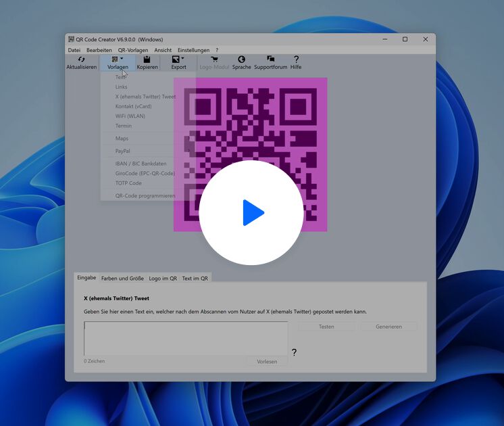The image size is (504, 426).
Task: Expand the Export dropdown arrow
Action: pyautogui.click(x=182, y=58)
